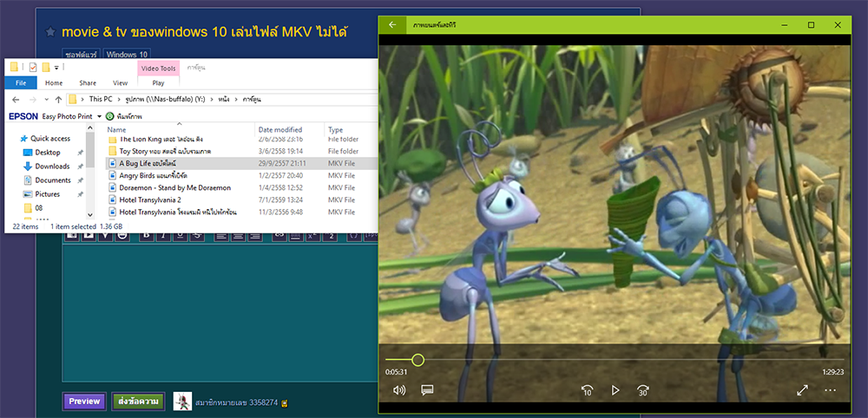
Task: Go up one folder level
Action: click(x=58, y=100)
